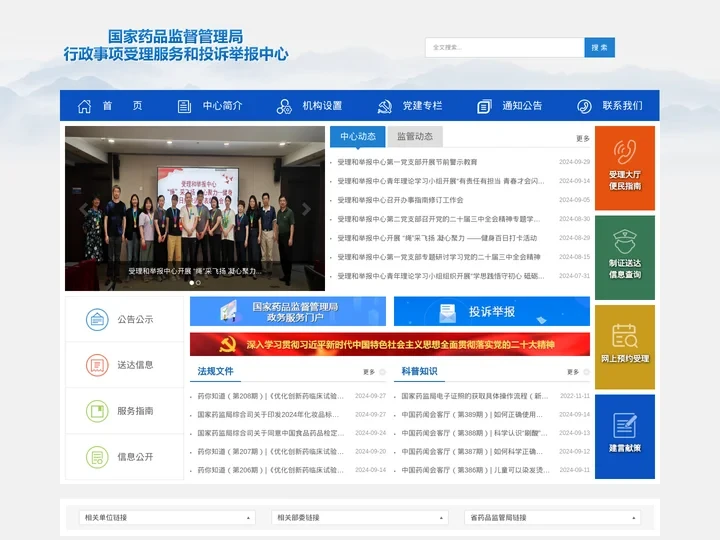The width and height of the screenshot is (720, 540).
Task: Expand the 相关单位链接 dropdown
Action: [167, 518]
